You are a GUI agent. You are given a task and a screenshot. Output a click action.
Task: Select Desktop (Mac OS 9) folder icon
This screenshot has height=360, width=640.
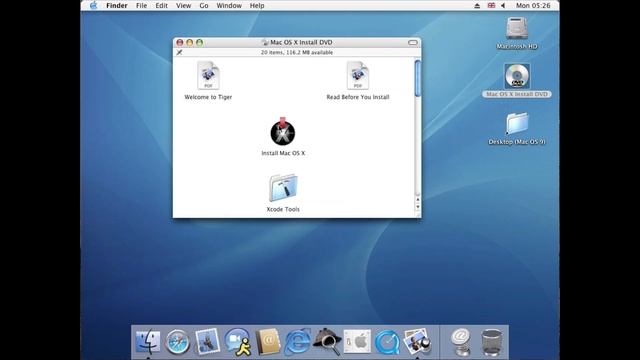[517, 123]
